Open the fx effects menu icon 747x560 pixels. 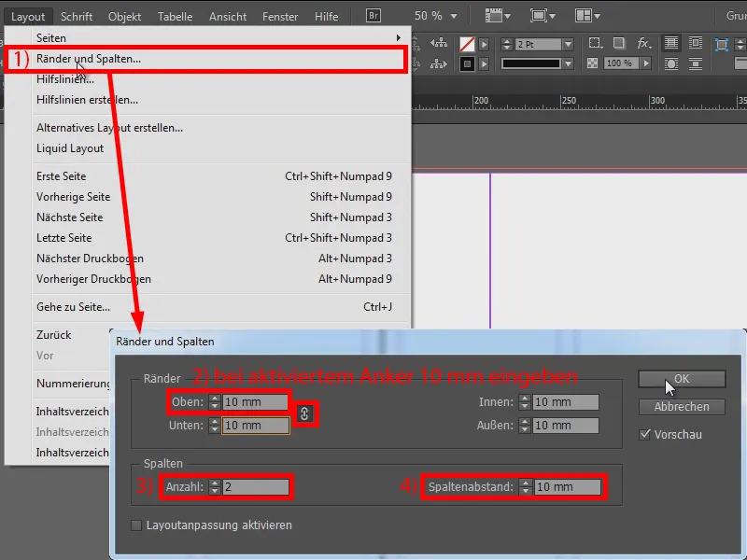pyautogui.click(x=641, y=44)
